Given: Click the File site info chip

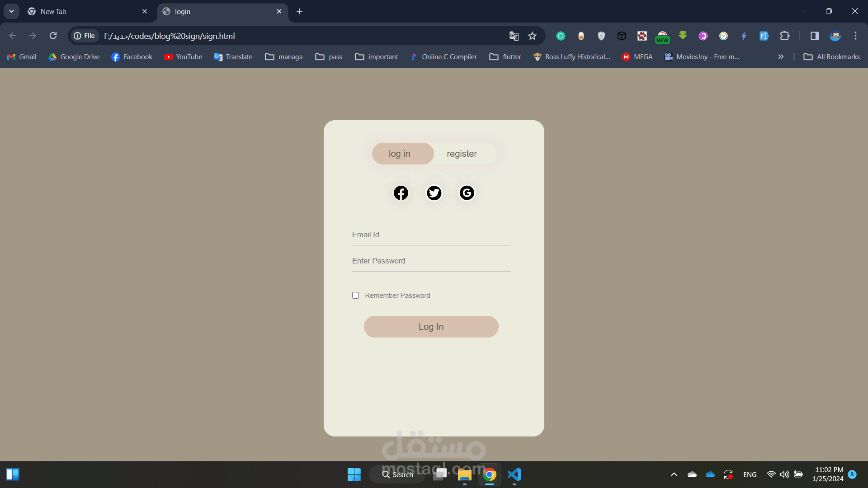Looking at the screenshot, I should click(85, 36).
